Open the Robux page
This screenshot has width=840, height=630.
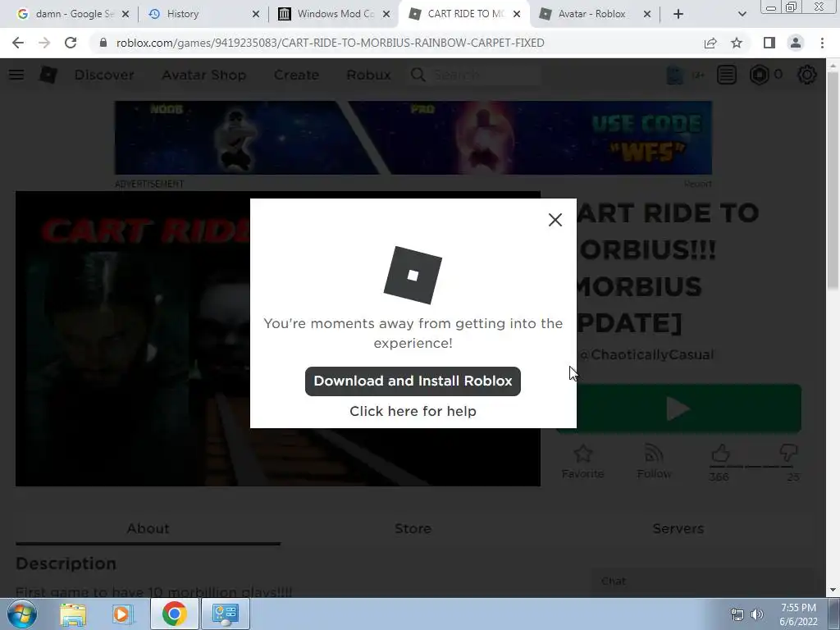click(x=368, y=75)
